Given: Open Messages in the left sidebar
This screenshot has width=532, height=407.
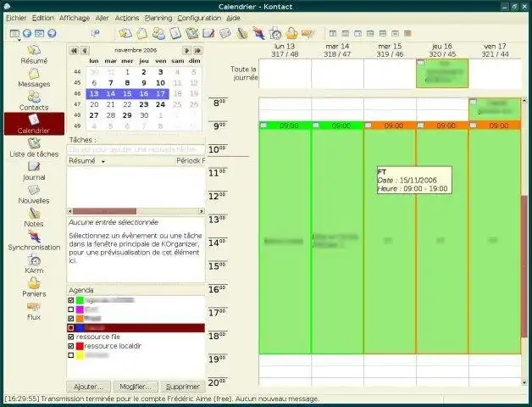Looking at the screenshot, I should coord(34,78).
